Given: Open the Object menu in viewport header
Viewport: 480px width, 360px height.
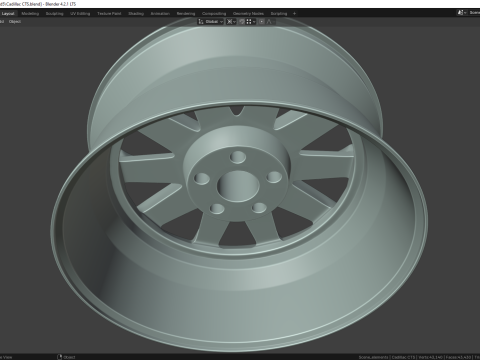Looking at the screenshot, I should (x=15, y=22).
